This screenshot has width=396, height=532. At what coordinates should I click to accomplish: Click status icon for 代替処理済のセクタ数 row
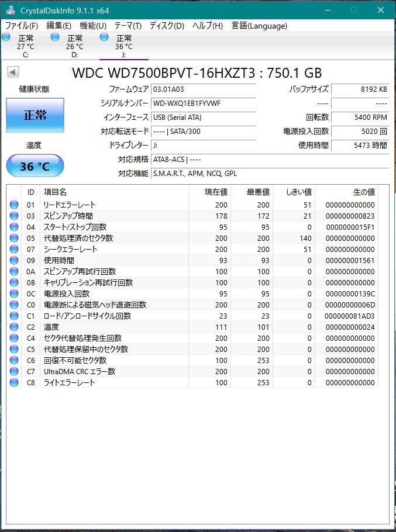14,238
